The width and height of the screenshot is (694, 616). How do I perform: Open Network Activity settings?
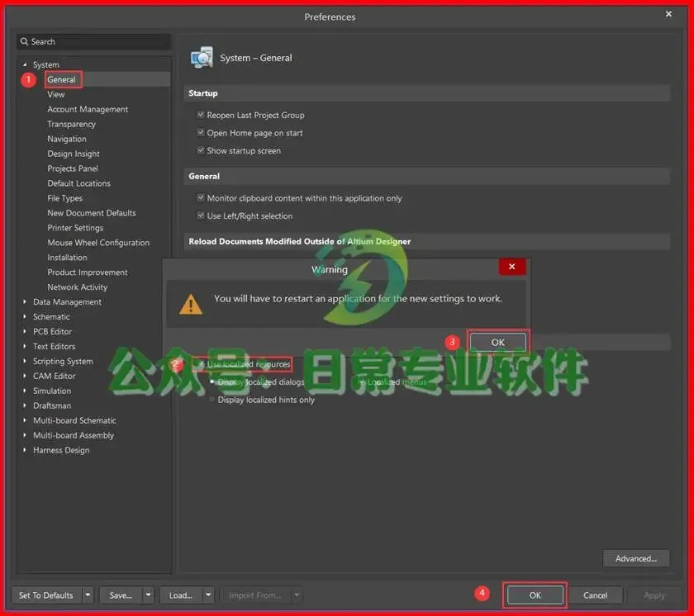(x=78, y=287)
